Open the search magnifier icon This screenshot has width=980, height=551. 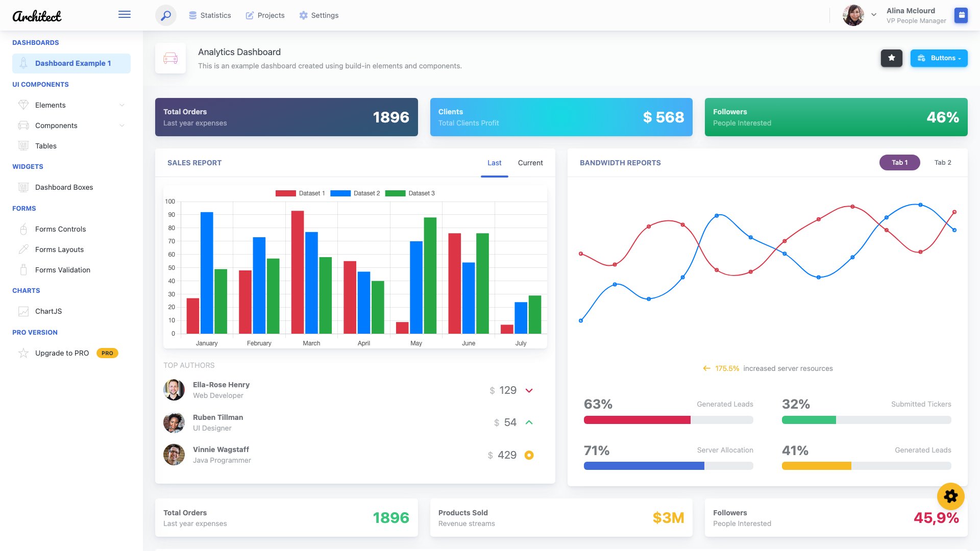tap(165, 15)
